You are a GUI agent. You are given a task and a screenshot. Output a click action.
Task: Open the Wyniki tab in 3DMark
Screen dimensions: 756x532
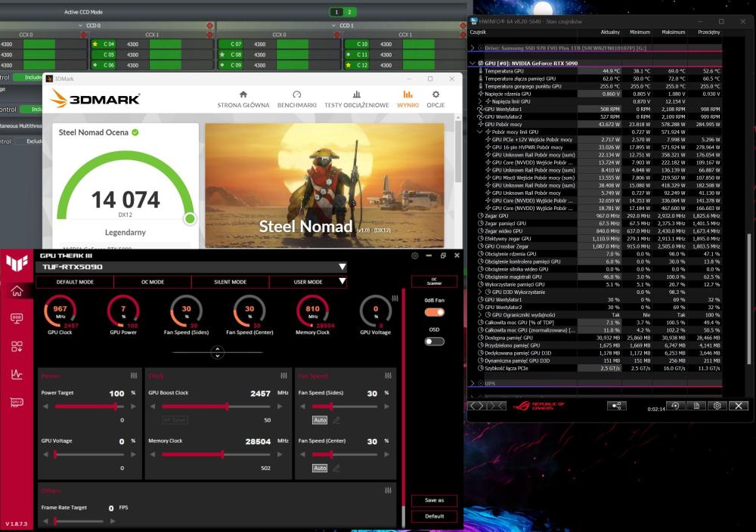[408, 99]
